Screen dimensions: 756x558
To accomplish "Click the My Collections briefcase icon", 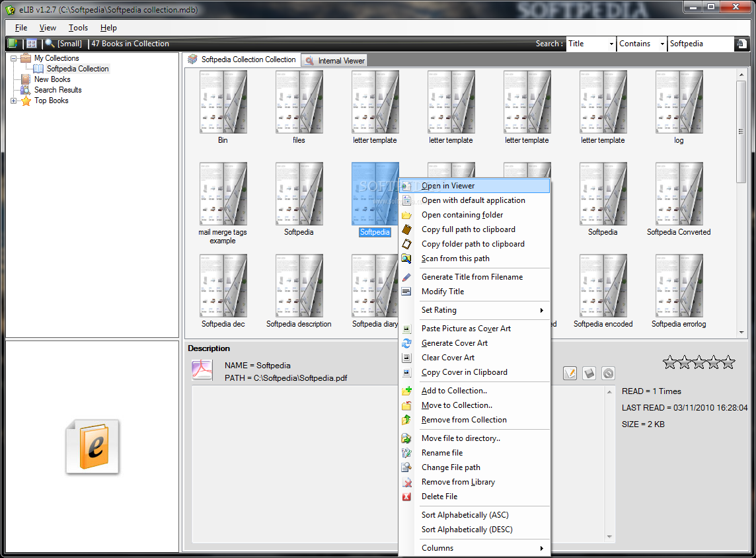I will click(26, 58).
